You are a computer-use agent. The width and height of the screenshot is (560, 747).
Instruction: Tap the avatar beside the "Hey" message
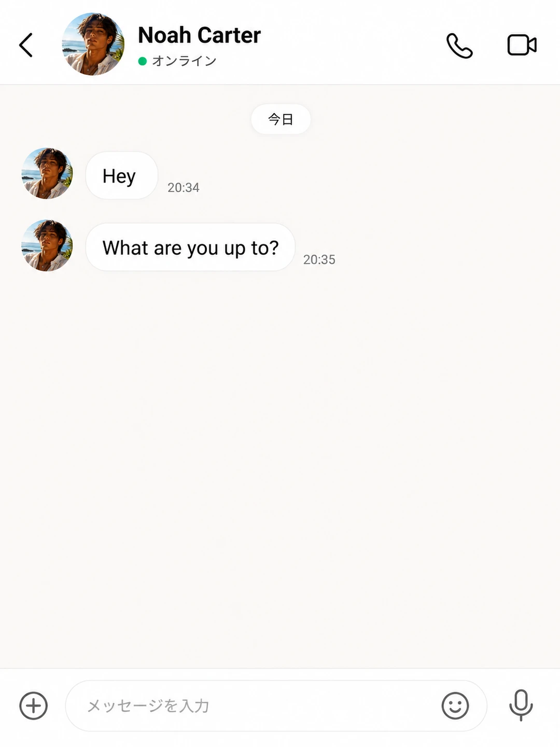pyautogui.click(x=47, y=173)
